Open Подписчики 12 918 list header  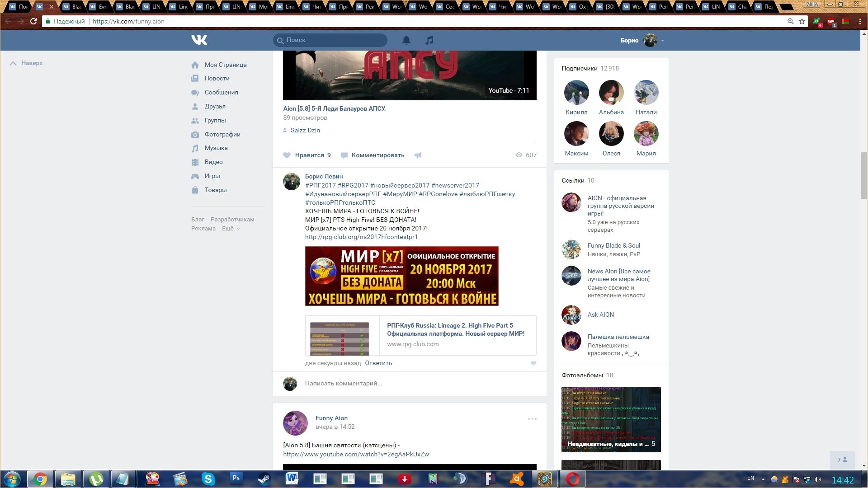[x=590, y=68]
